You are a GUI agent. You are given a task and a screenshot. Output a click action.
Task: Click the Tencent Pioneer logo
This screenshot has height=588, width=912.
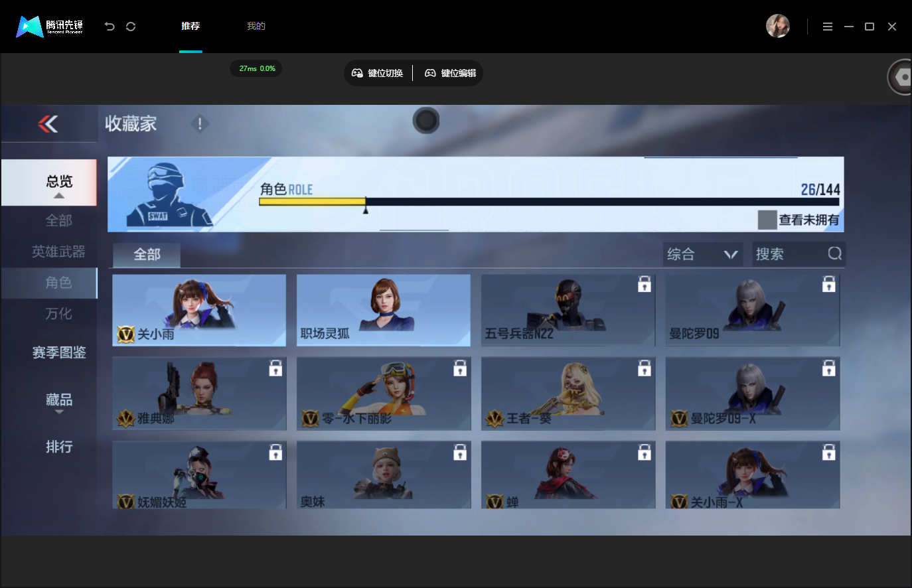click(50, 27)
